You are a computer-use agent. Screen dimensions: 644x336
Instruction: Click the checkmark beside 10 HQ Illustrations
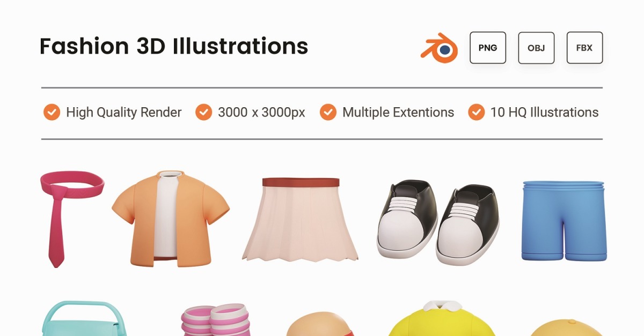476,113
